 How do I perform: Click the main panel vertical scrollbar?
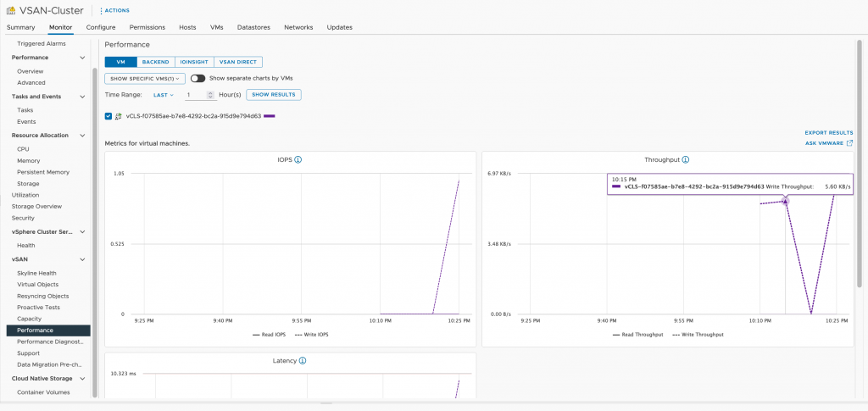(859, 164)
